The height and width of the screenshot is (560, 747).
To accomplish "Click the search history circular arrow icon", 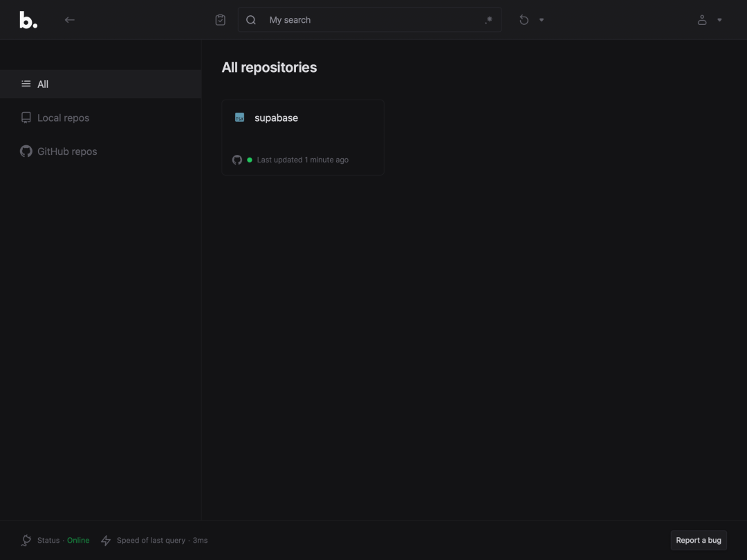I will pos(524,20).
